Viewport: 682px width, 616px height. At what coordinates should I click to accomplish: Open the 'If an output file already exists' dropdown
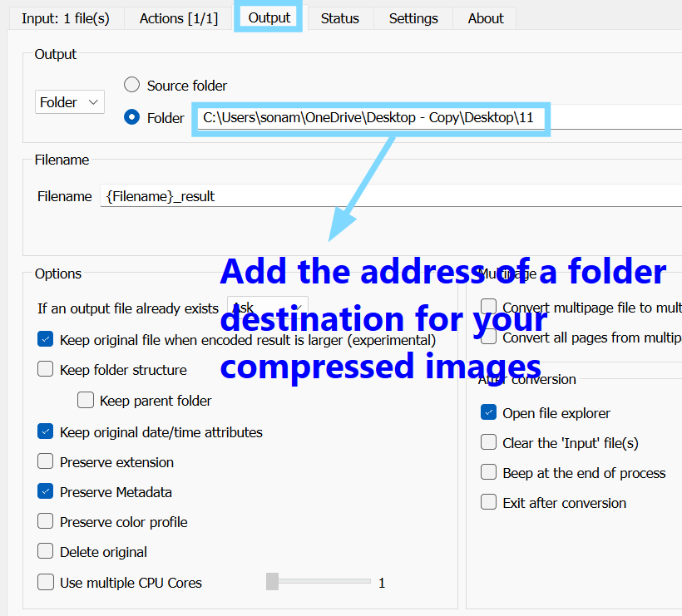pyautogui.click(x=268, y=308)
